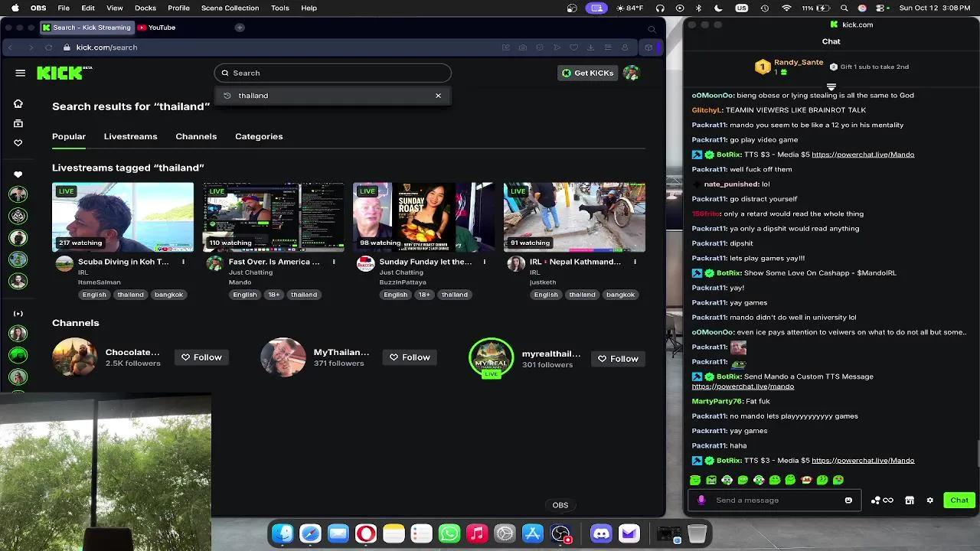
Task: Open the Following heart icon in sidebar
Action: click(x=18, y=143)
